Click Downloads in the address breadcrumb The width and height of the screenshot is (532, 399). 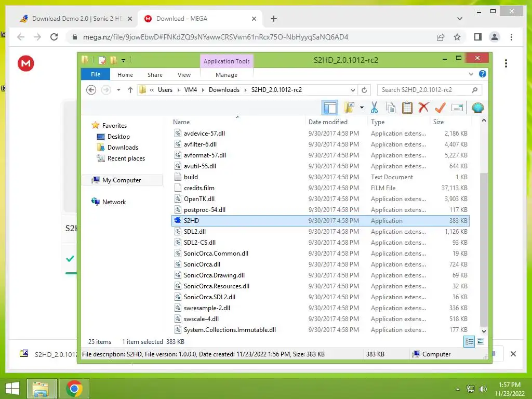224,90
